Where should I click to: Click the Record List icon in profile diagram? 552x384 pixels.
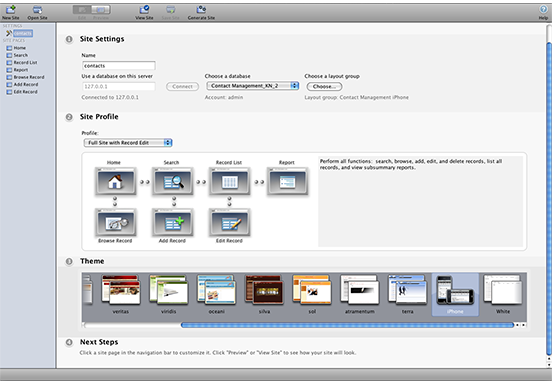(230, 181)
